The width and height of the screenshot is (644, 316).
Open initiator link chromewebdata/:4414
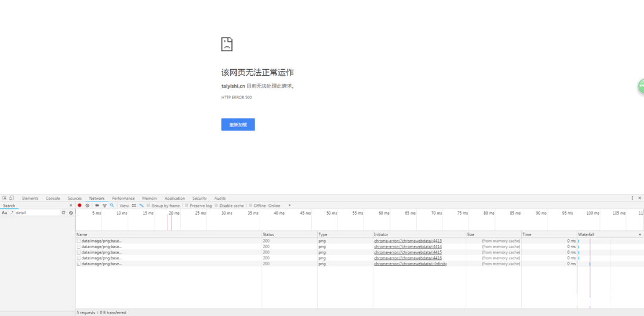pos(408,247)
